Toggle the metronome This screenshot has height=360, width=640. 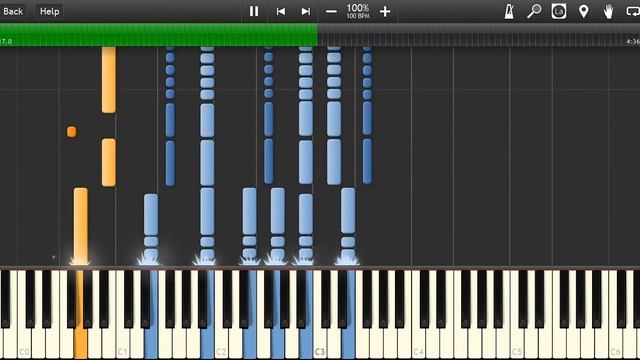(509, 11)
